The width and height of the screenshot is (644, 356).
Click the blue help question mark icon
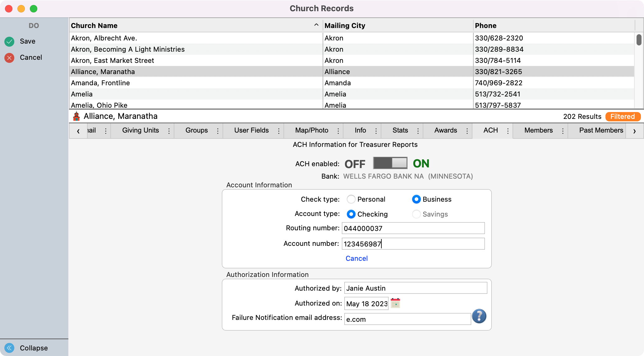pyautogui.click(x=479, y=316)
